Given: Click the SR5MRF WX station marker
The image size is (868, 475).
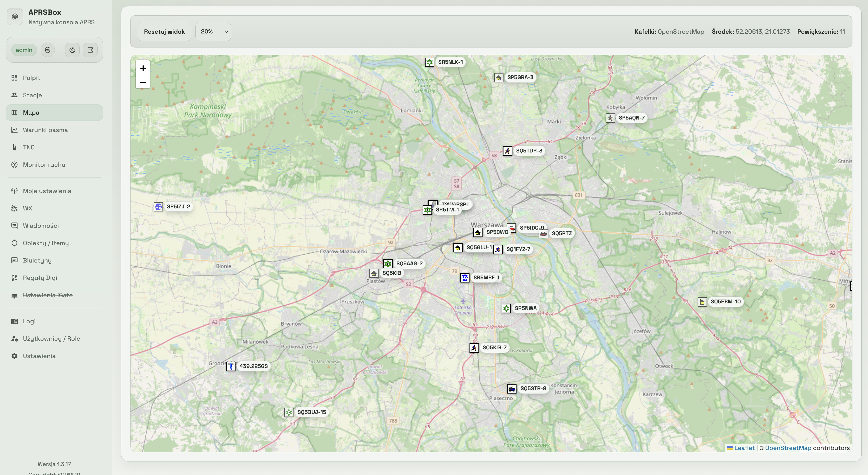Looking at the screenshot, I should tap(465, 278).
